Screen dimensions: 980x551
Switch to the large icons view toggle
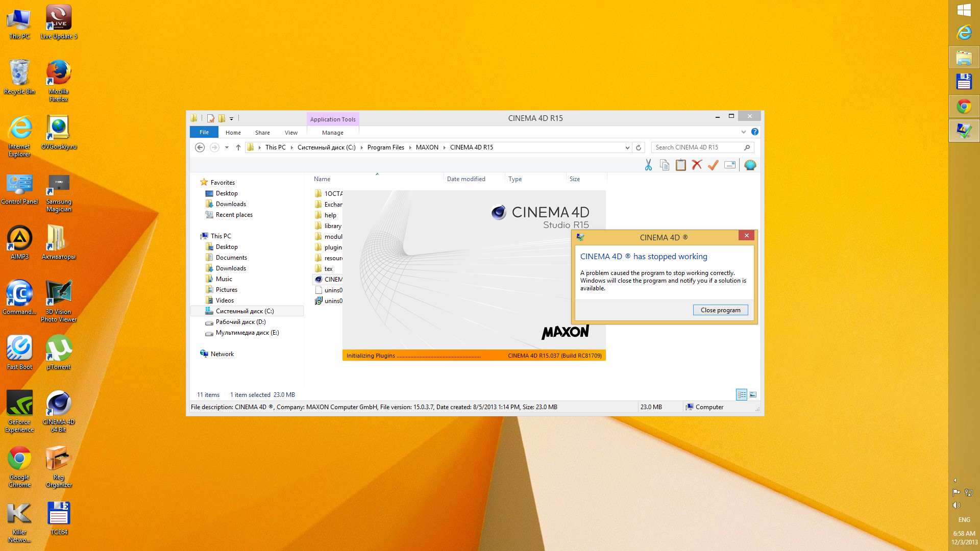point(753,394)
